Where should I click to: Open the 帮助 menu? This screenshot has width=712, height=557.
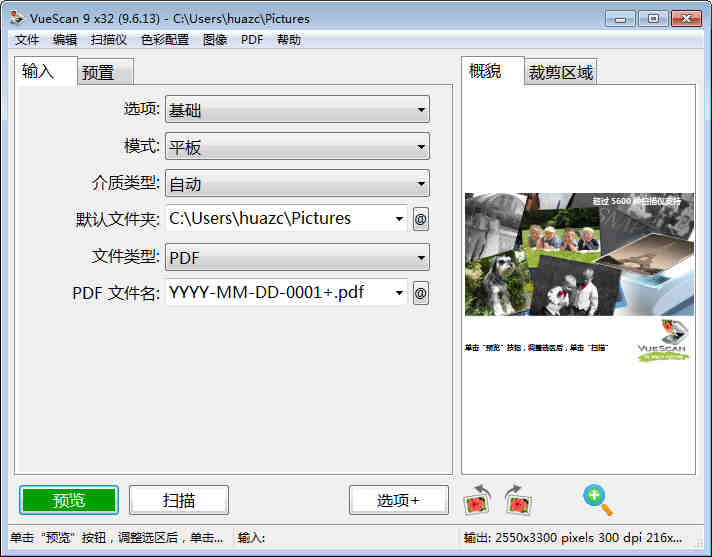(x=289, y=40)
